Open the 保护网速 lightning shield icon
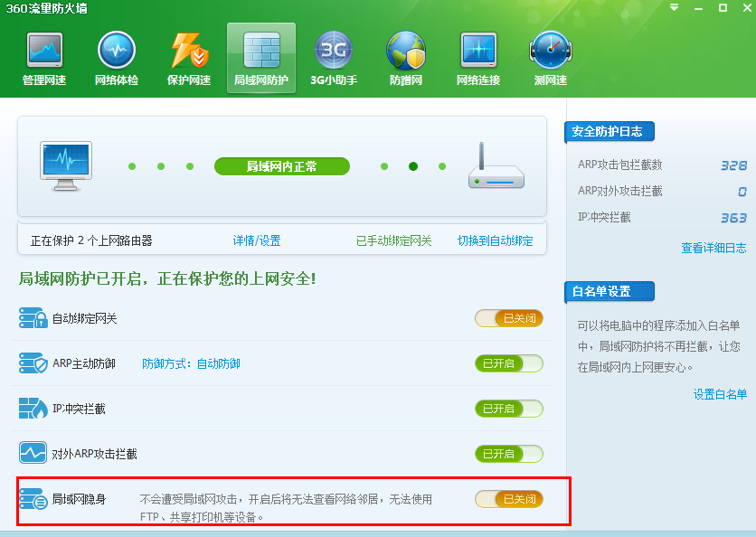The height and width of the screenshot is (537, 756). pos(189,50)
